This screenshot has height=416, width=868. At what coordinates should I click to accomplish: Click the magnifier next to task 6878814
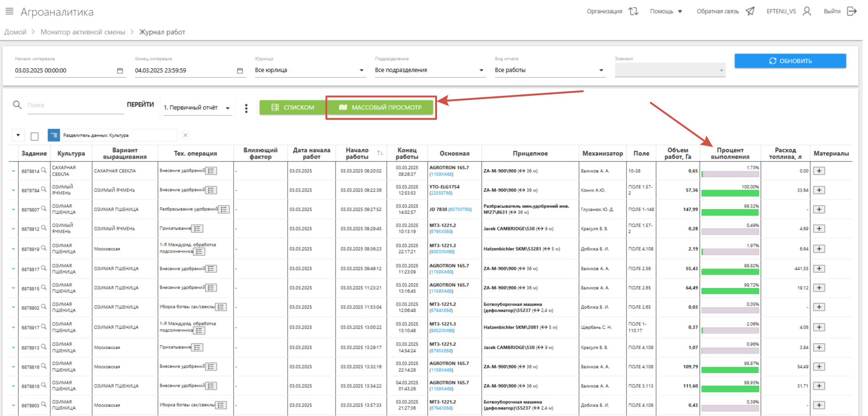pyautogui.click(x=44, y=170)
